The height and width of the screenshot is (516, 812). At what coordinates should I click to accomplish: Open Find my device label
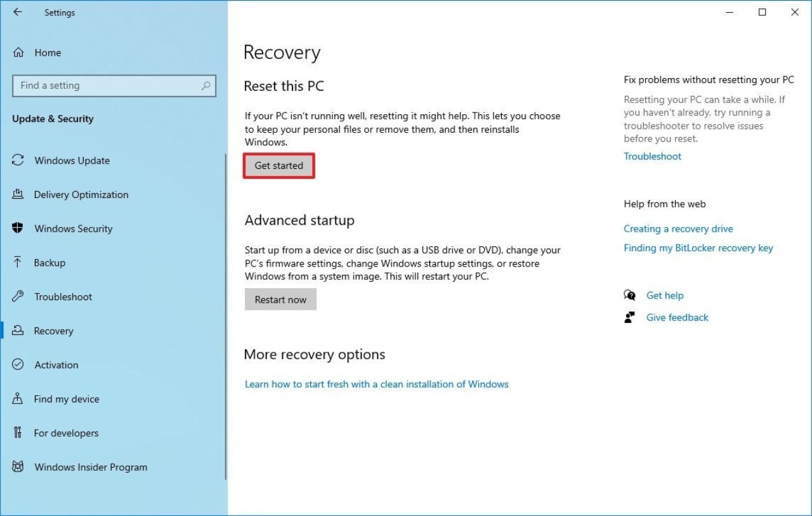tap(67, 399)
